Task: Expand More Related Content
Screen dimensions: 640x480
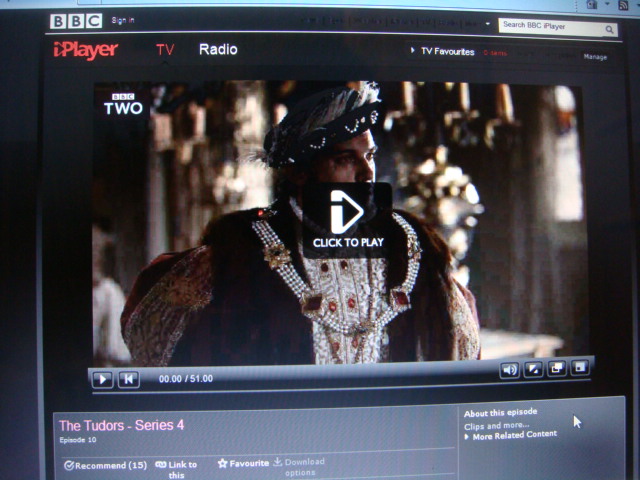Action: pos(511,435)
